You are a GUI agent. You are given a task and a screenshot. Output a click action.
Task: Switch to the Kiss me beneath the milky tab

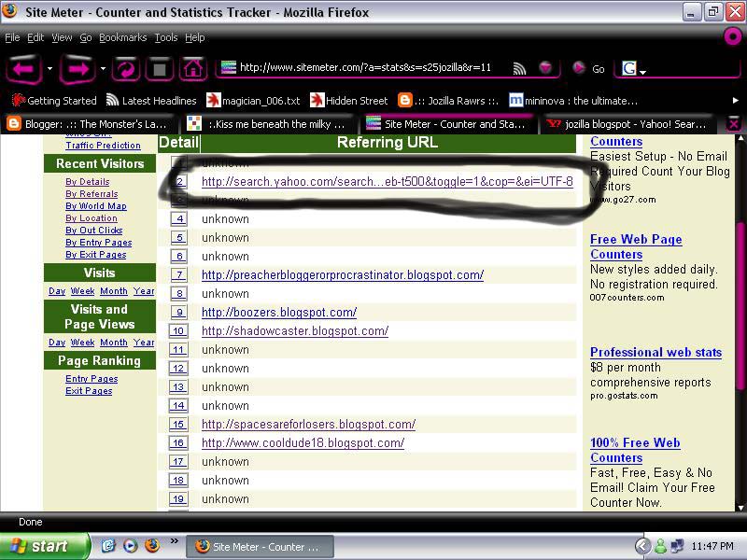pos(267,124)
